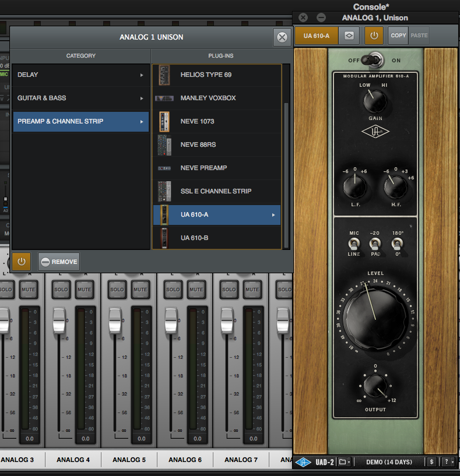Open the question mark help menu

[448, 462]
